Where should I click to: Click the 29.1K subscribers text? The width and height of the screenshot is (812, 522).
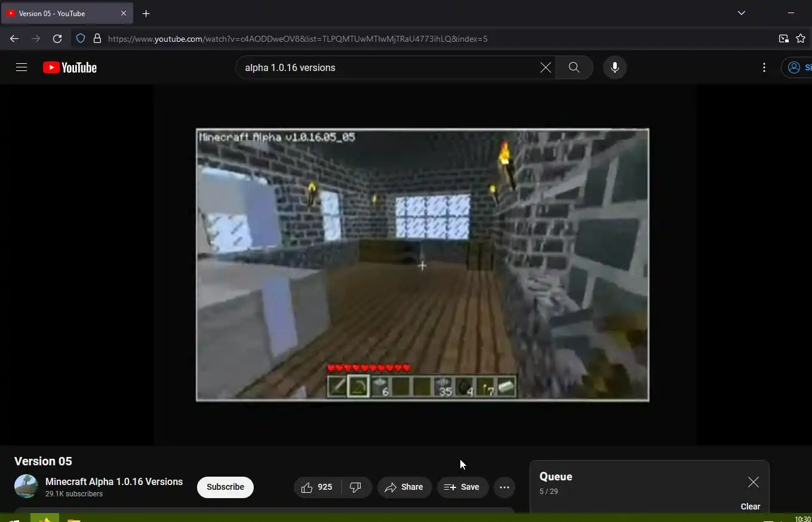pos(74,494)
